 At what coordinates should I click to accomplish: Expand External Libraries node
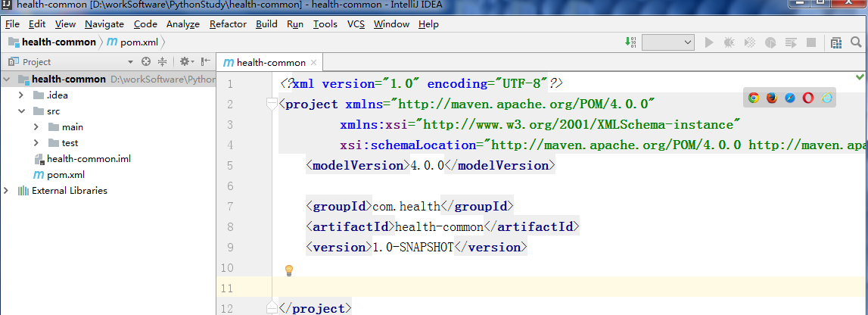pos(7,191)
